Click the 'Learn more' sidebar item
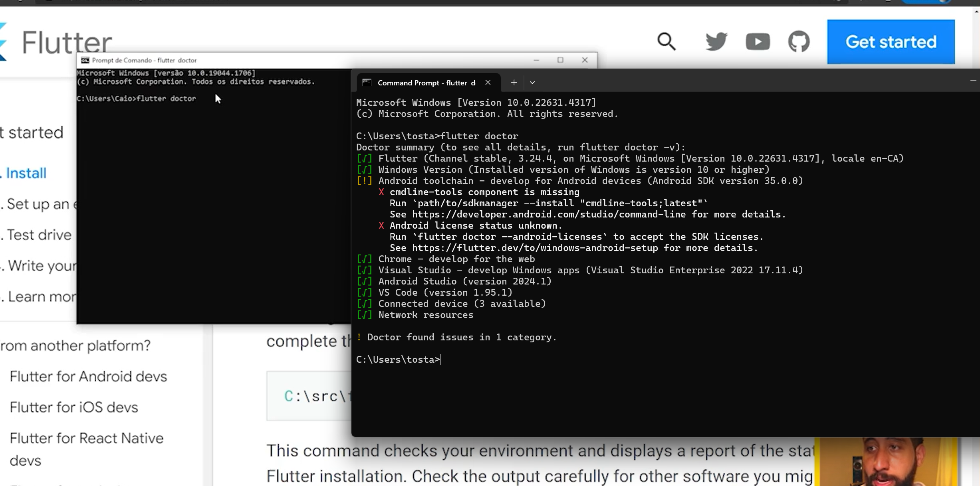The height and width of the screenshot is (486, 980). pos(42,297)
